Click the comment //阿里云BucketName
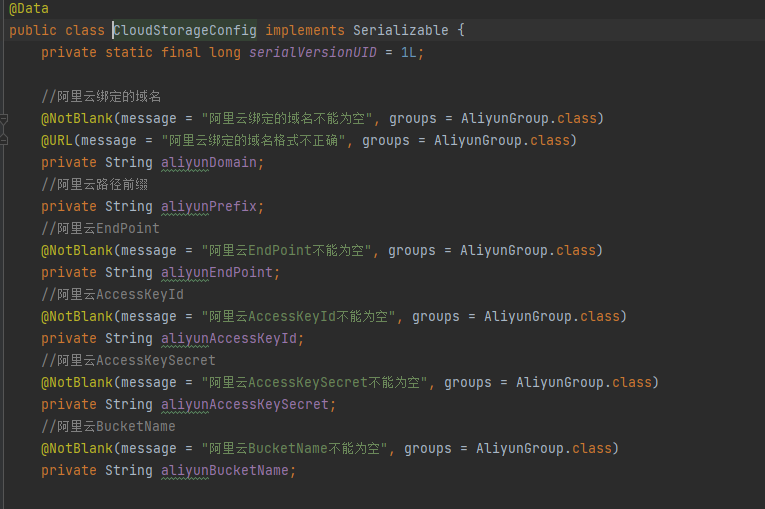The image size is (765, 509). [108, 426]
